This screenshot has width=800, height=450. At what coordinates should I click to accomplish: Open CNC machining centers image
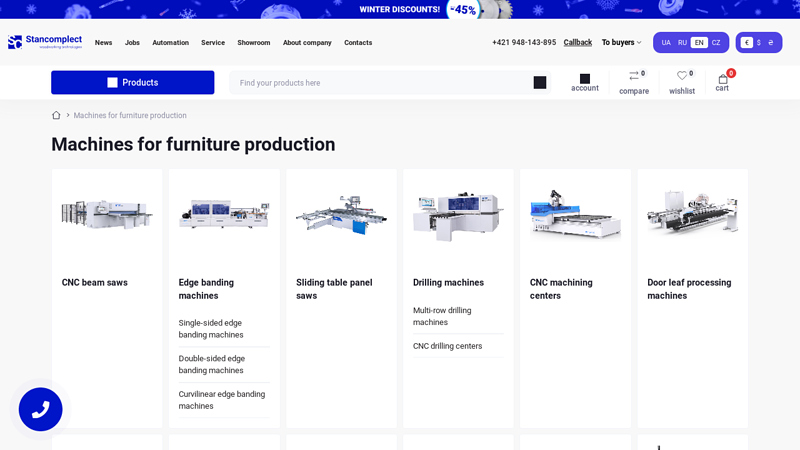pos(576,214)
